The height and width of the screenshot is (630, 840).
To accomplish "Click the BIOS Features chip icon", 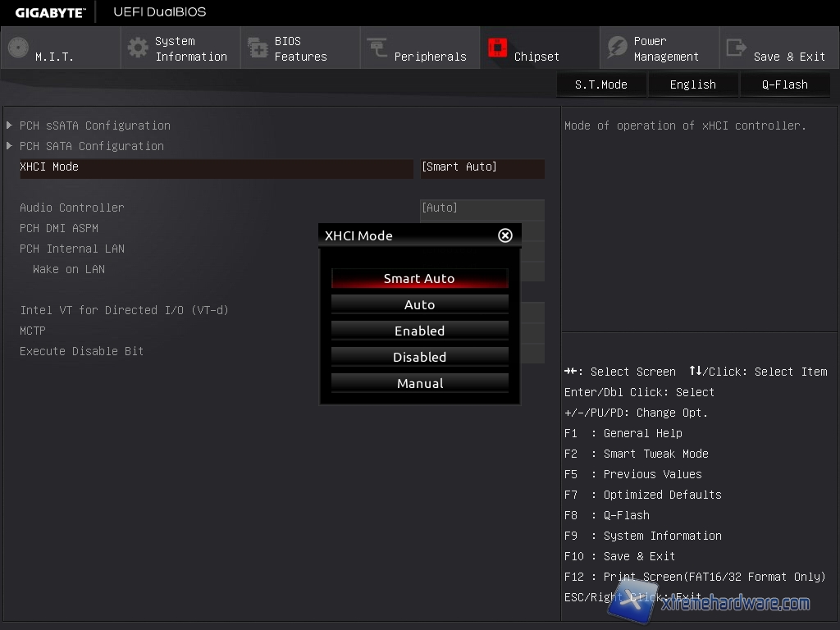I will (258, 48).
